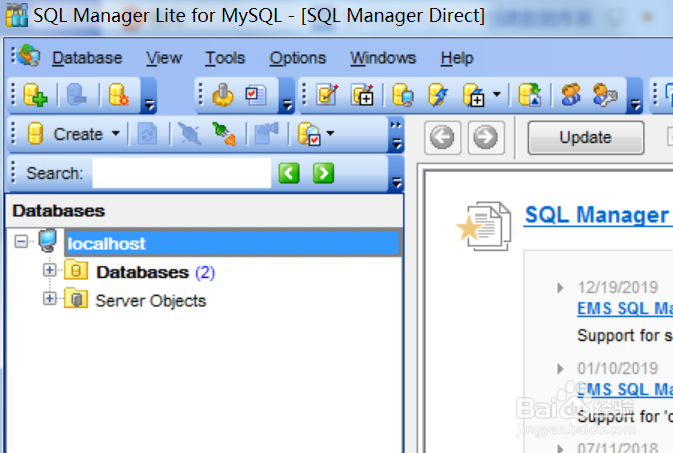This screenshot has width=673, height=453.
Task: Expand the Databases (2) node
Action: click(49, 270)
